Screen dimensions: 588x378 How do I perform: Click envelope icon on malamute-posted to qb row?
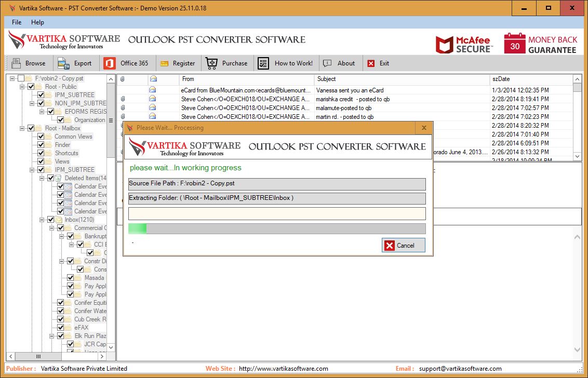coord(152,107)
